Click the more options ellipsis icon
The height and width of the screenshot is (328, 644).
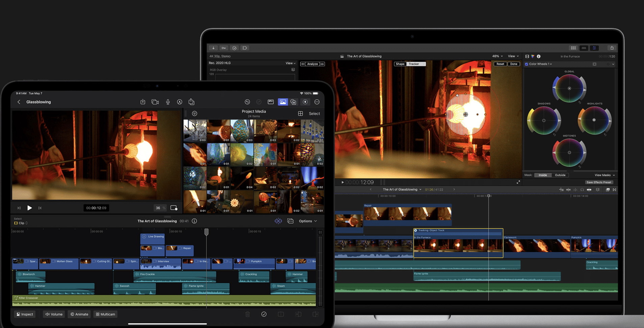(317, 102)
